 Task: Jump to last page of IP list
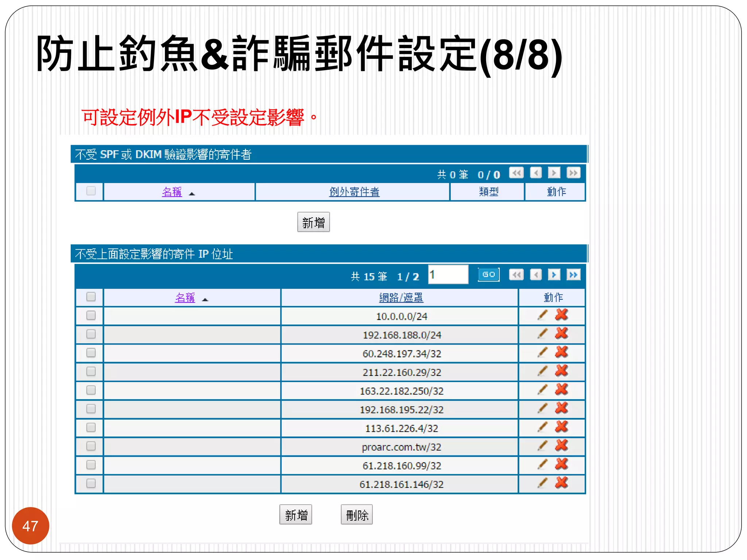pos(573,275)
